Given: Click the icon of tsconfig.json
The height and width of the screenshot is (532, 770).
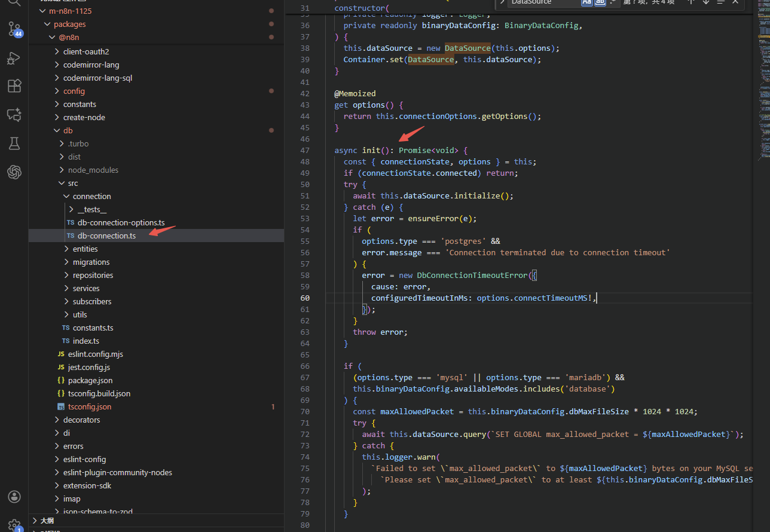Looking at the screenshot, I should tap(61, 406).
